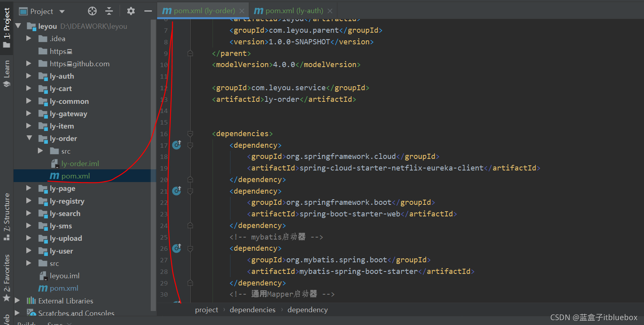Expand the https github.com folder

point(29,63)
